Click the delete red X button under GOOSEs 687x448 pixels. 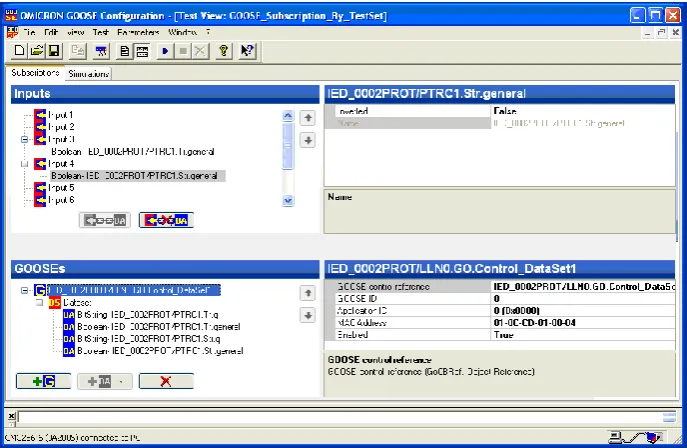166,381
